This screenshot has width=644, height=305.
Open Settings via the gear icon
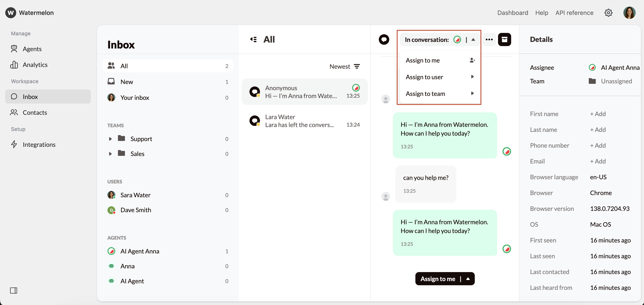pyautogui.click(x=608, y=13)
